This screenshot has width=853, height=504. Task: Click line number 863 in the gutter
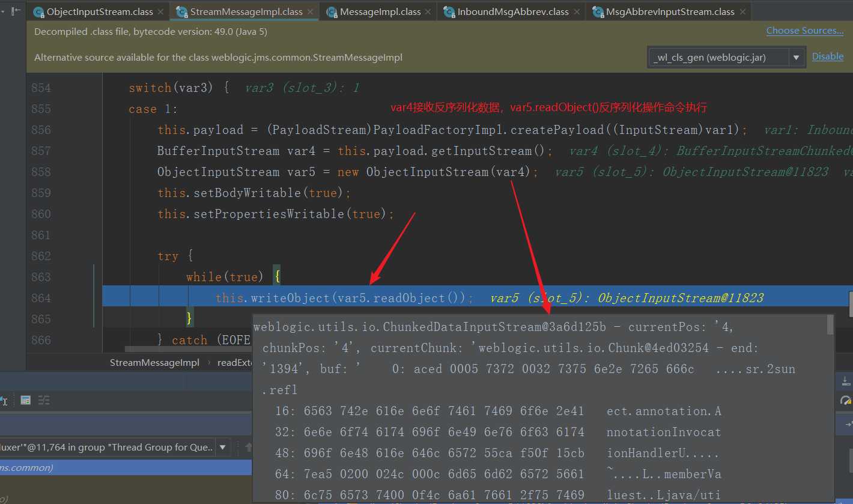(41, 277)
